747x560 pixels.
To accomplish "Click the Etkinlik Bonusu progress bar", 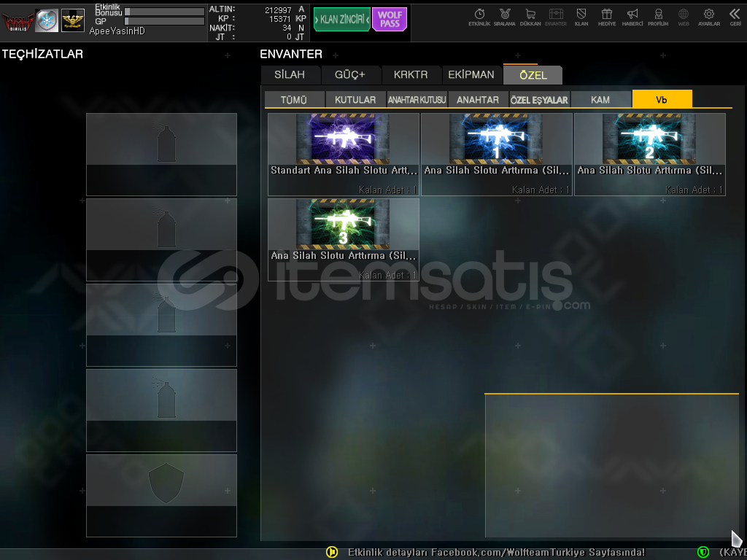I will 164,12.
